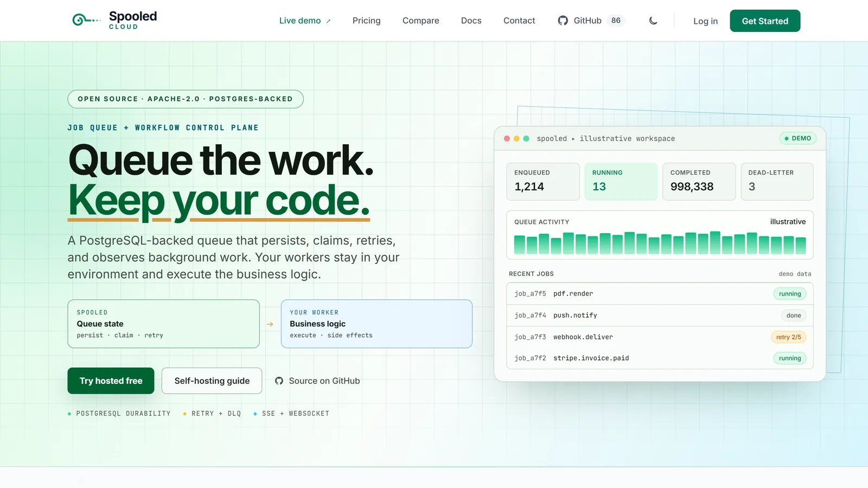Go to the Compare page

[x=420, y=21]
